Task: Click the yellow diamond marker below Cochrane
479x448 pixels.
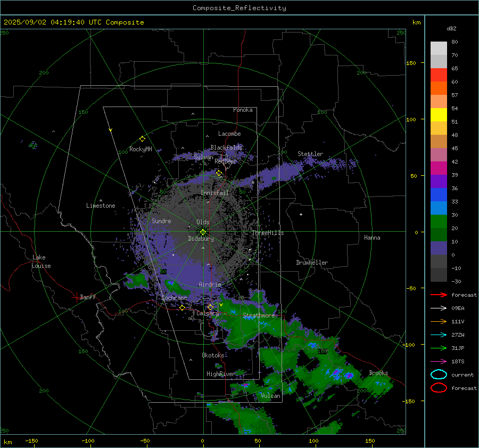Action: click(182, 307)
